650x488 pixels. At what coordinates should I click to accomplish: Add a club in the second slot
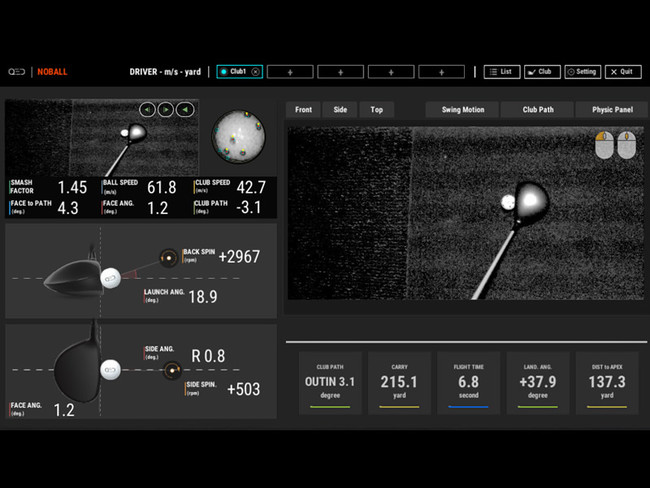click(x=290, y=72)
